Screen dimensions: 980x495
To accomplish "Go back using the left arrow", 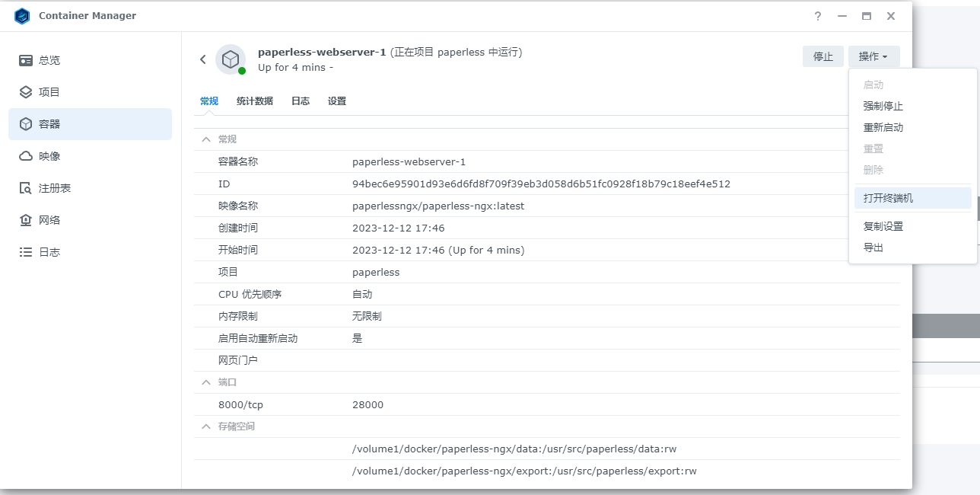I will click(202, 58).
